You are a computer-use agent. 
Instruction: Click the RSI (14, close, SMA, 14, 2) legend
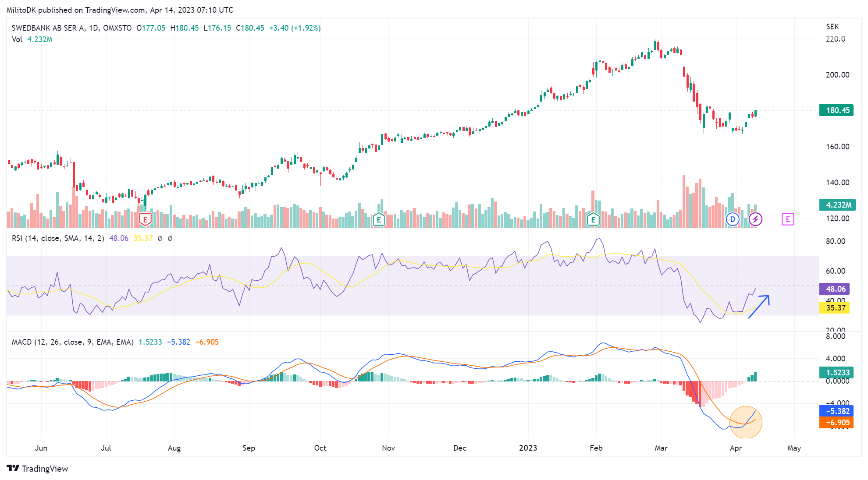[58, 238]
